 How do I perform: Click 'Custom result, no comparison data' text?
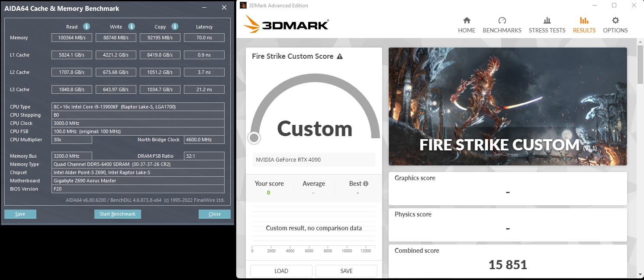314,228
